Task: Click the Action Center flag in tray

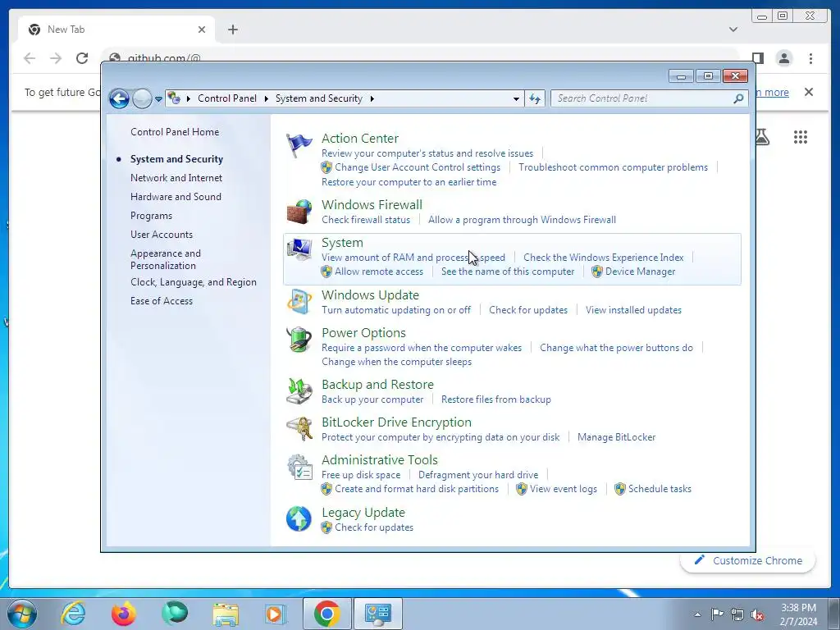Action: tap(717, 614)
